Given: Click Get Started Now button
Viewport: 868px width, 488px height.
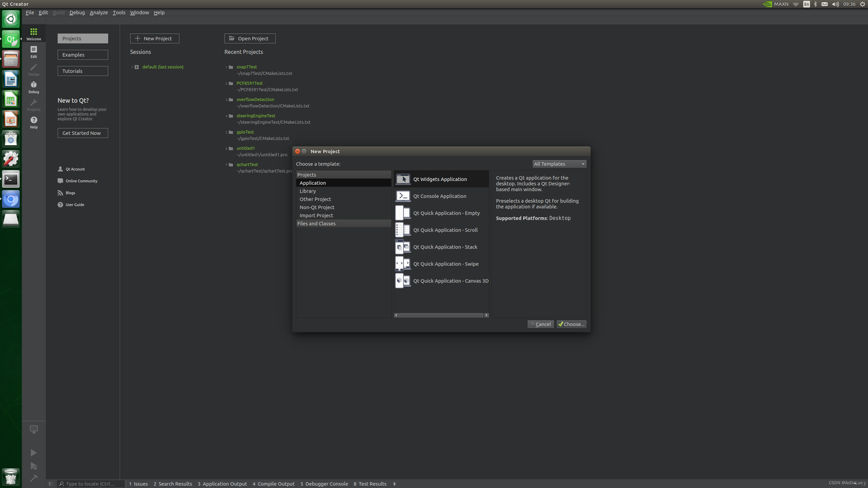Looking at the screenshot, I should 83,133.
